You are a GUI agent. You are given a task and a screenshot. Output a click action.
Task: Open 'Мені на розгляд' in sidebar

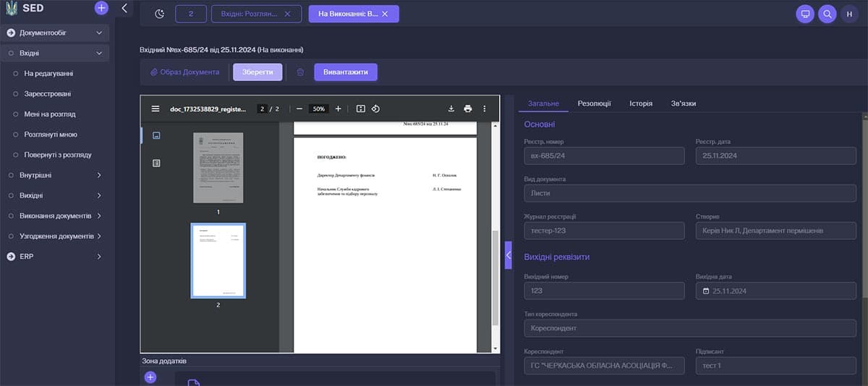[50, 114]
